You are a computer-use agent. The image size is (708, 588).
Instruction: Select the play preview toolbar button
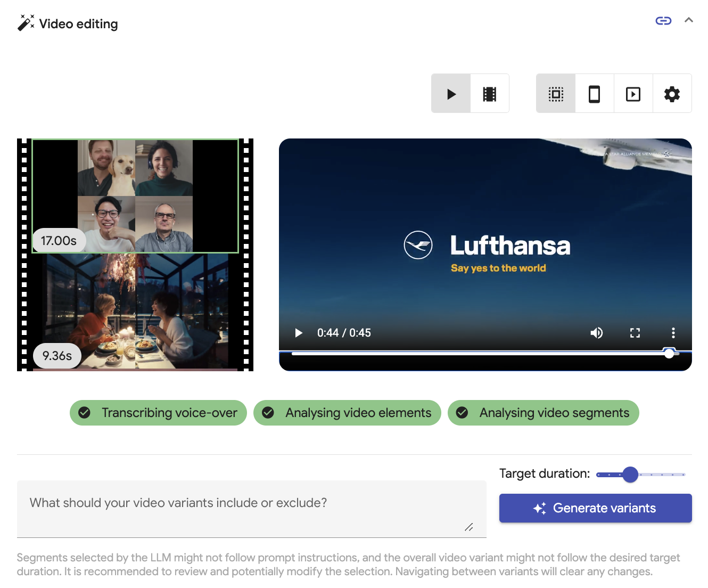tap(451, 94)
